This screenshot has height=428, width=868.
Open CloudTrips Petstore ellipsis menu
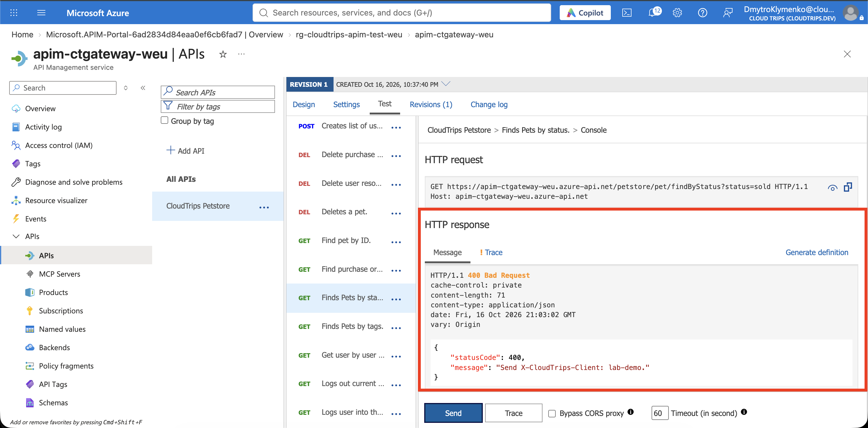(x=264, y=207)
